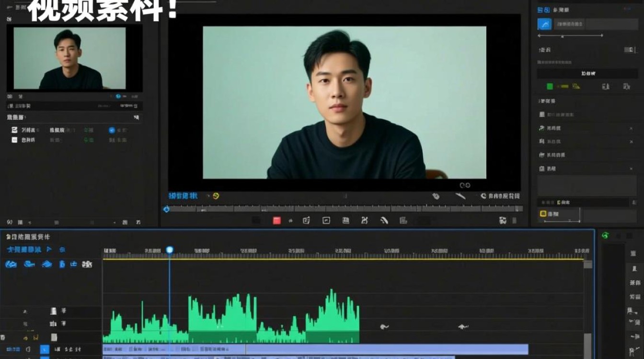Click the rounded square icon below the preview scrubber
This screenshot has height=359, width=644.
(326, 220)
